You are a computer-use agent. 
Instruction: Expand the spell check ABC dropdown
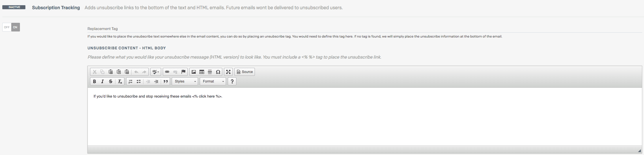pos(156,72)
